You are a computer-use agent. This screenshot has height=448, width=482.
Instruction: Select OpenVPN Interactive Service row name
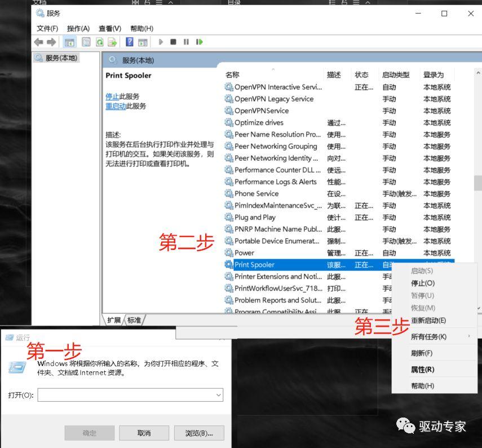coord(278,87)
